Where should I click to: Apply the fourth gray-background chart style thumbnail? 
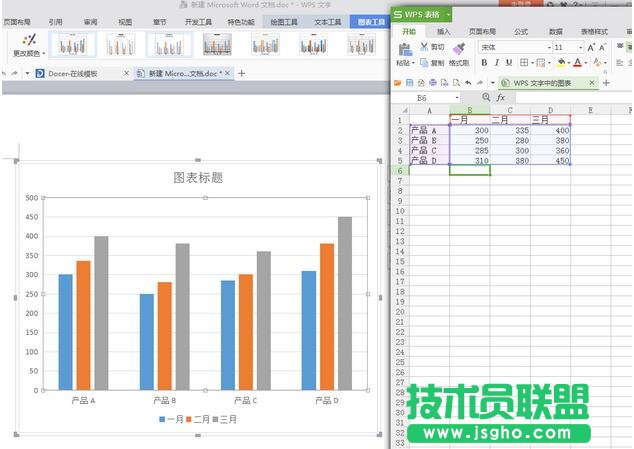pos(217,44)
